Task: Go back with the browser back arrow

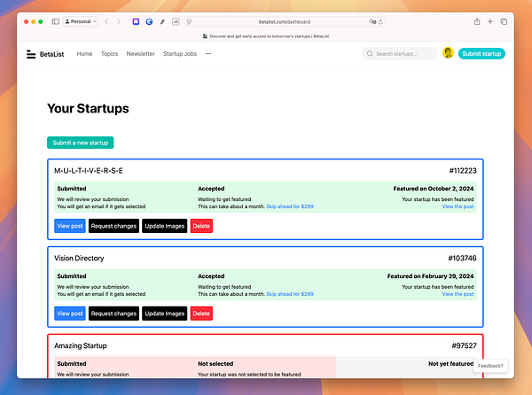Action: point(106,21)
